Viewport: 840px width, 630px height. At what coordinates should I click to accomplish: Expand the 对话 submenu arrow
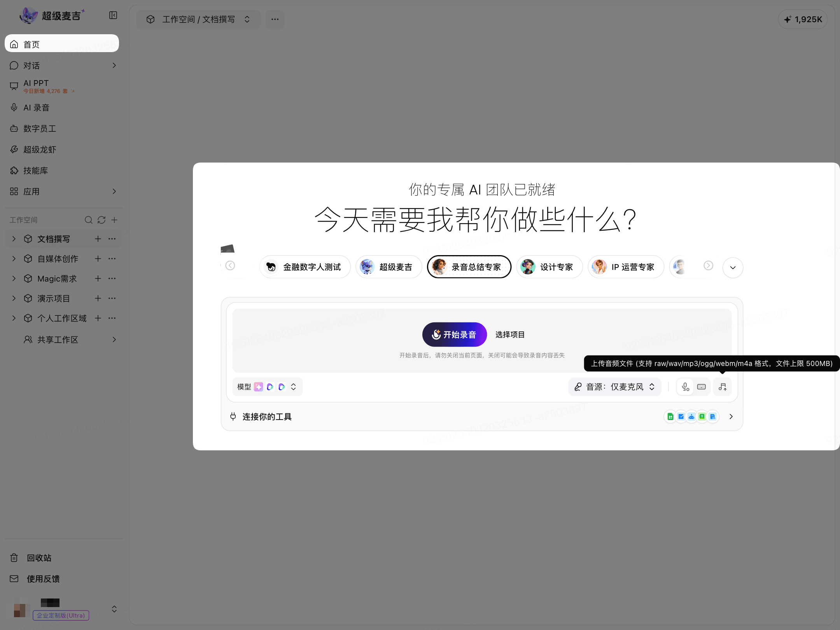click(114, 65)
